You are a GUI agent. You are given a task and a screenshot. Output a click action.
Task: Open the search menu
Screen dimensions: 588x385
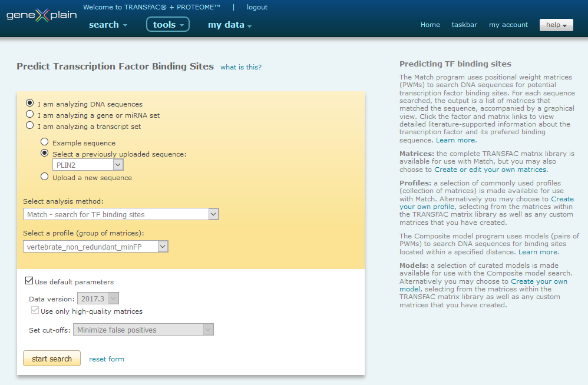108,25
